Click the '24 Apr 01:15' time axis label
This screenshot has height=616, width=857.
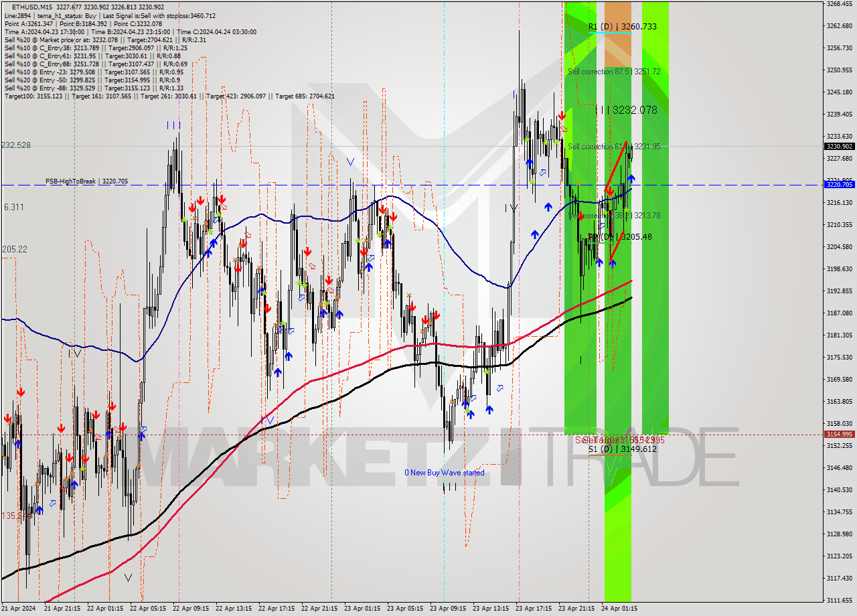[x=619, y=609]
